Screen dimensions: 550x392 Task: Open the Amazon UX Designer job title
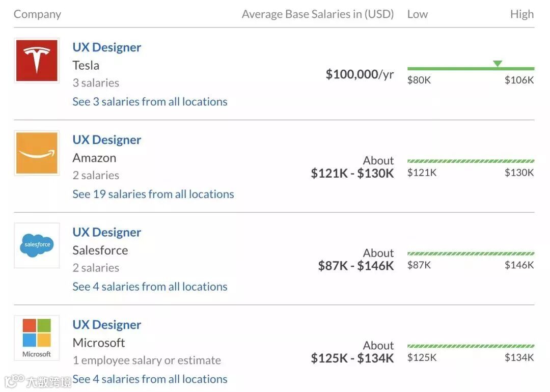click(x=107, y=140)
